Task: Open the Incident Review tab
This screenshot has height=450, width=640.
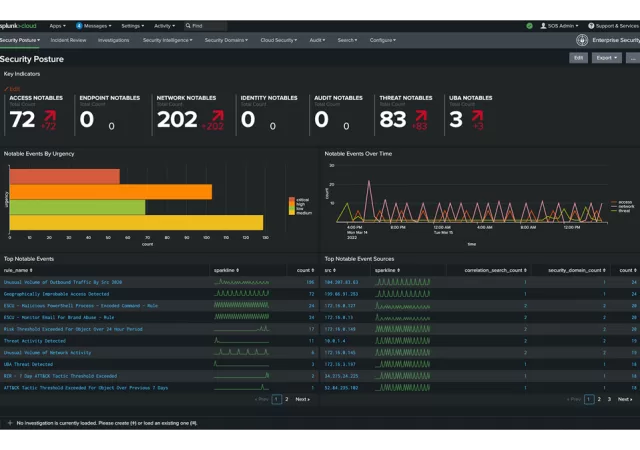Action: click(68, 40)
